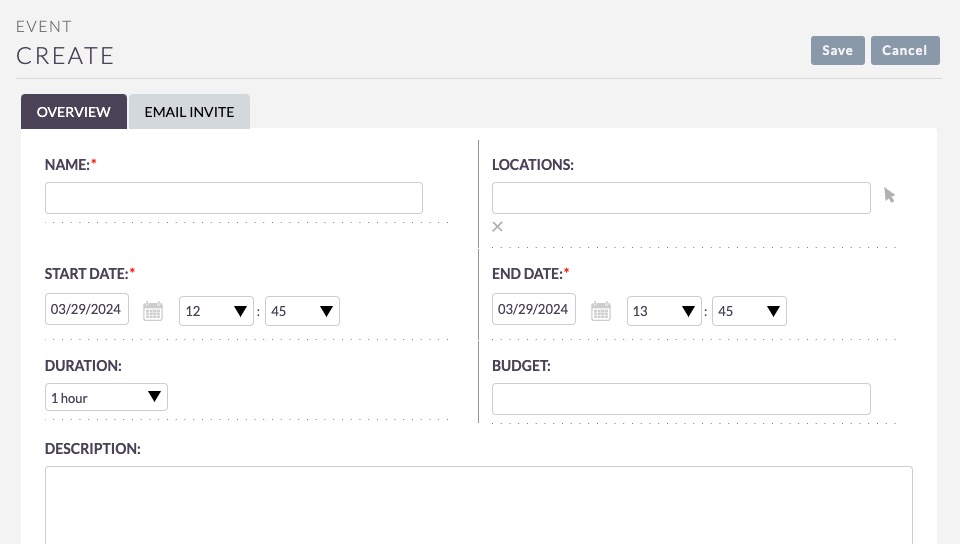Switch to the Overview tab

pos(73,111)
